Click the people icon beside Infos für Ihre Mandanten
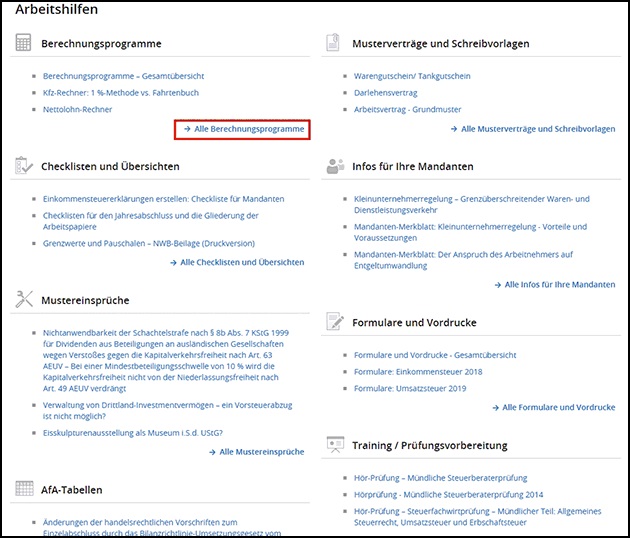Image resolution: width=630 pixels, height=538 pixels. [335, 166]
